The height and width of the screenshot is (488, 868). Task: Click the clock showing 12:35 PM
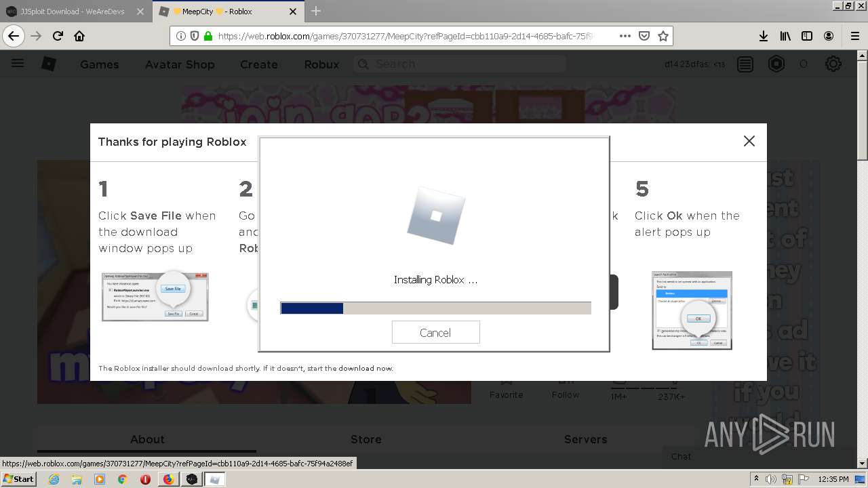click(833, 479)
